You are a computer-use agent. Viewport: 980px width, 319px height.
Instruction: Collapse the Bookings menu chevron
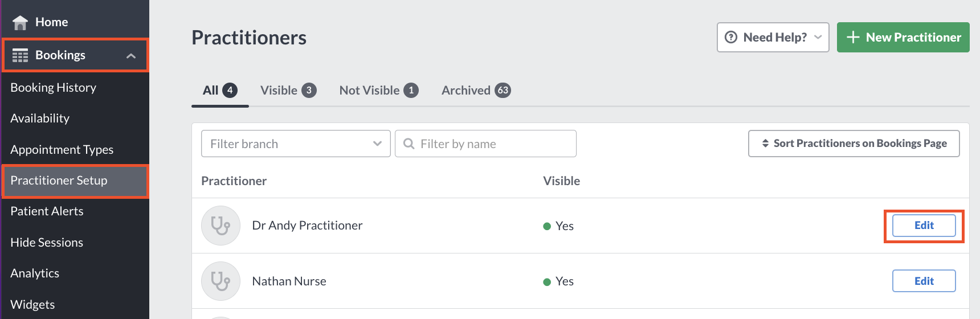[131, 56]
